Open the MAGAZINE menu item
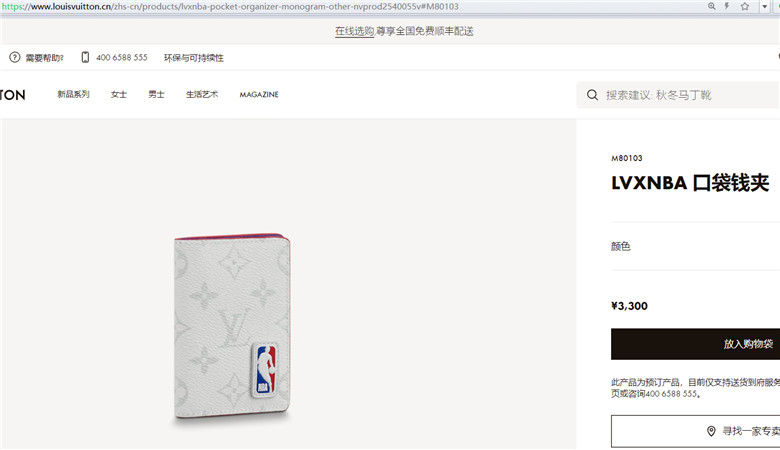The image size is (780, 450). click(x=259, y=94)
